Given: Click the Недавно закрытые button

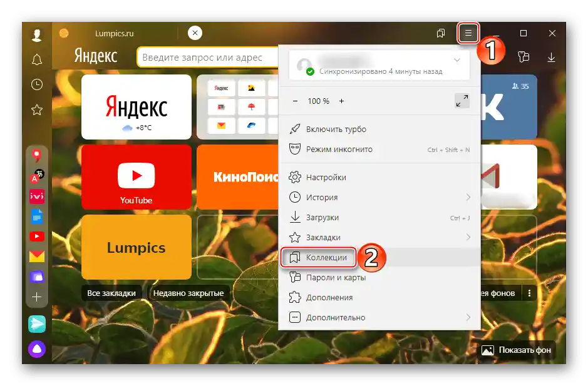Looking at the screenshot, I should tap(188, 293).
